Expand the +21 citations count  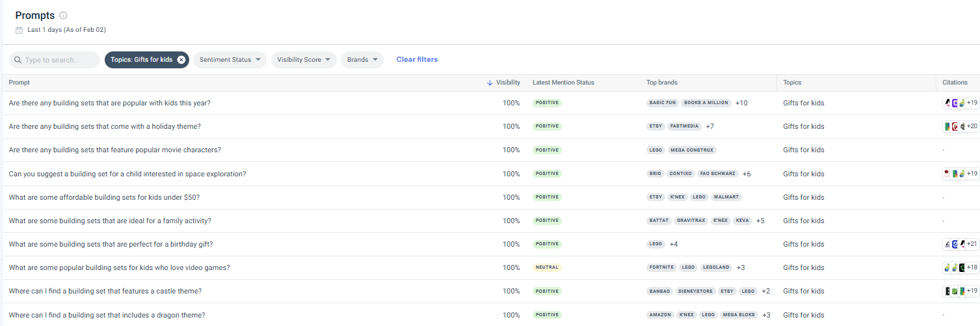pos(972,244)
